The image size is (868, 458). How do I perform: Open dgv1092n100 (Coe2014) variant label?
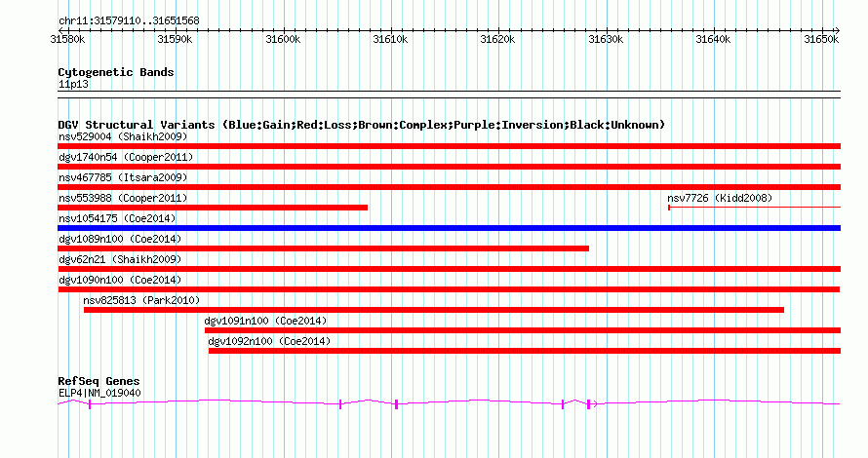[269, 341]
